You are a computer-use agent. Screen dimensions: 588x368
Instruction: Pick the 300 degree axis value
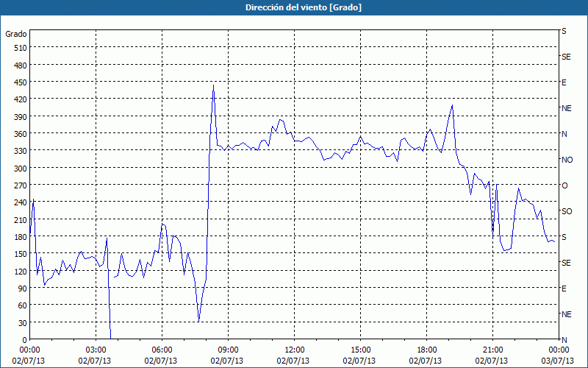coord(21,169)
